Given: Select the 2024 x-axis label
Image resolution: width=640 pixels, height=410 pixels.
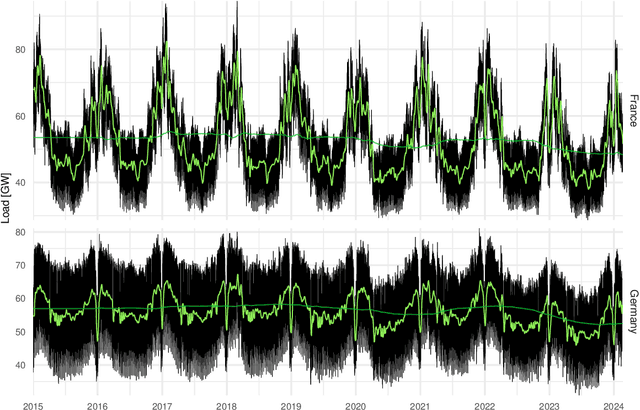Looking at the screenshot, I should (613, 406).
